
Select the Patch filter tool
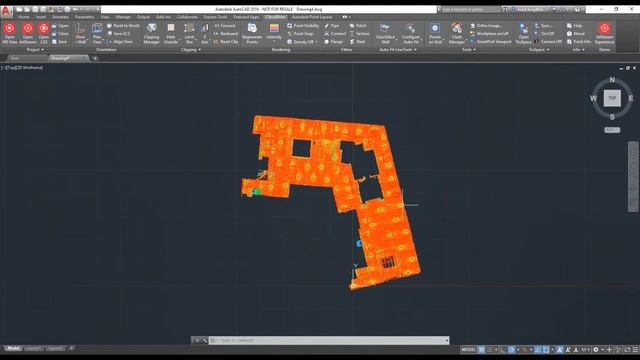point(358,26)
